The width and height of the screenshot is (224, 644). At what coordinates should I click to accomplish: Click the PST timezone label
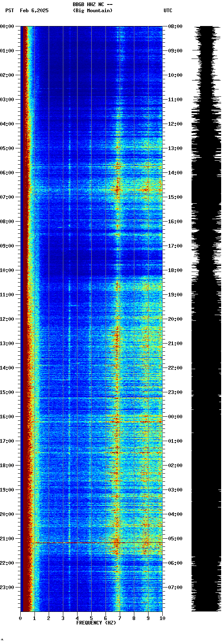click(x=9, y=11)
